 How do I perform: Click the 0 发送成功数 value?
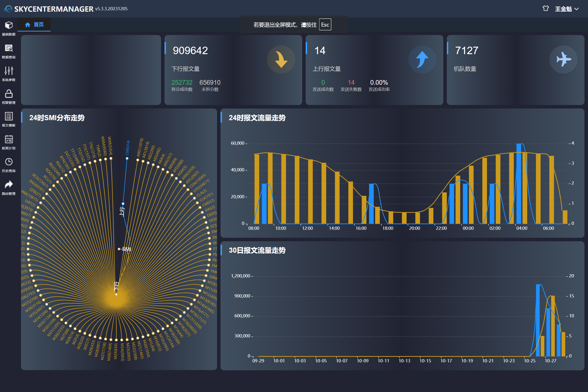(x=323, y=83)
